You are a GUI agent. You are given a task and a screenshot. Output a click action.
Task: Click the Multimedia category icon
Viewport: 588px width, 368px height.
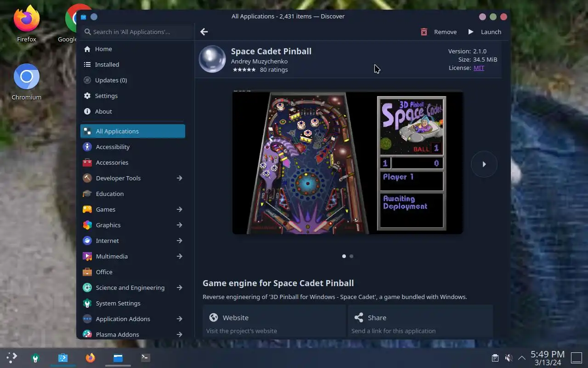(87, 256)
